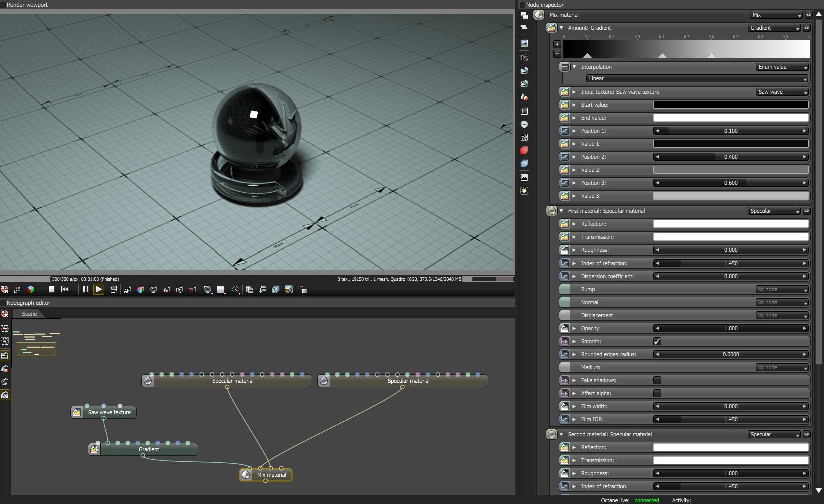824x504 pixels.
Task: Click the camera icon in Node inspector sidebar
Action: coord(524,58)
